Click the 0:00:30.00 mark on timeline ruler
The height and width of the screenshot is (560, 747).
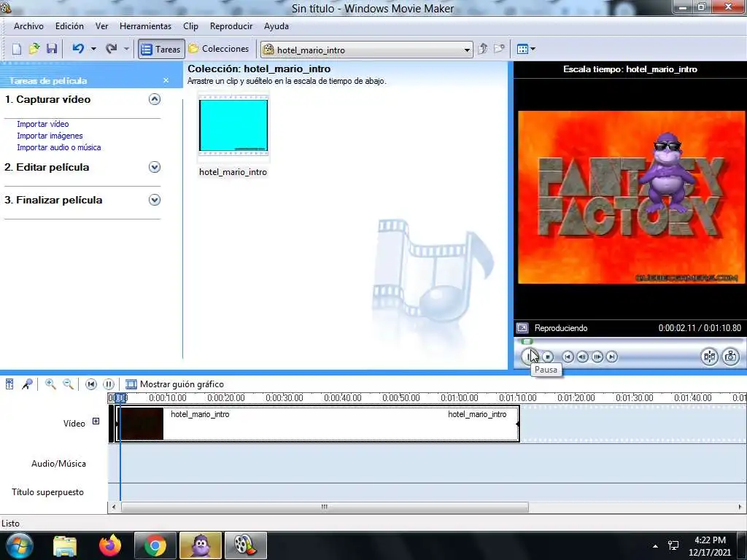point(285,398)
